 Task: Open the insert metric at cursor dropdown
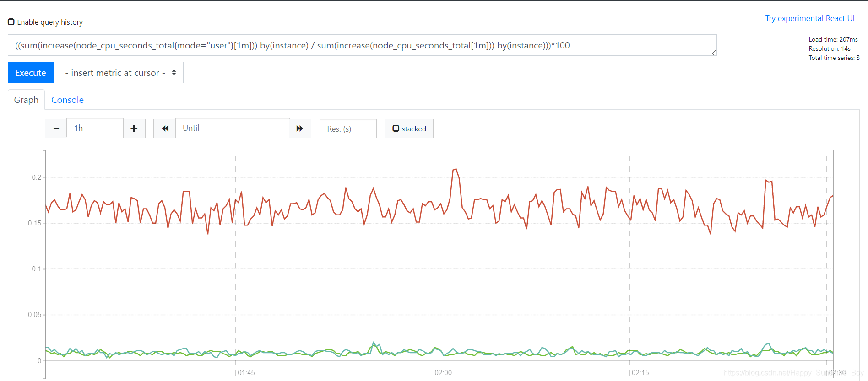click(120, 73)
